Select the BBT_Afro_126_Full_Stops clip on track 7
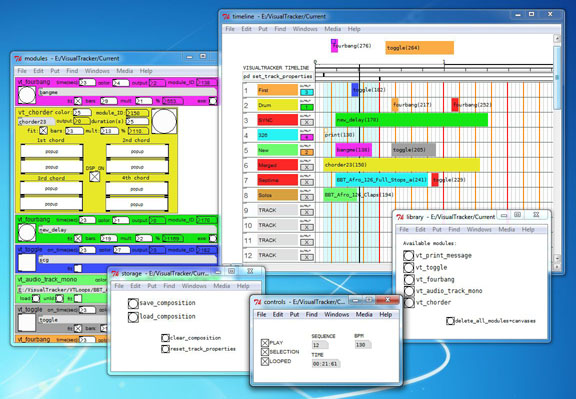 [382, 180]
